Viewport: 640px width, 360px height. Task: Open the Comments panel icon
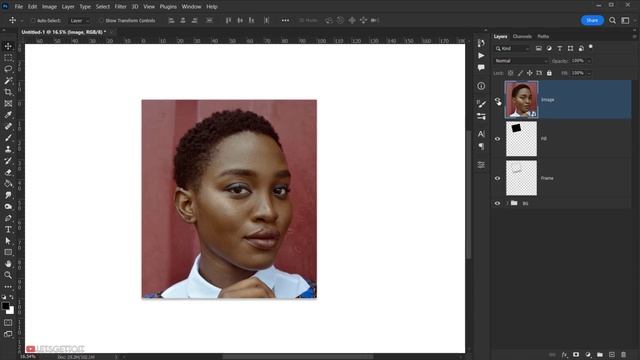coord(481,67)
